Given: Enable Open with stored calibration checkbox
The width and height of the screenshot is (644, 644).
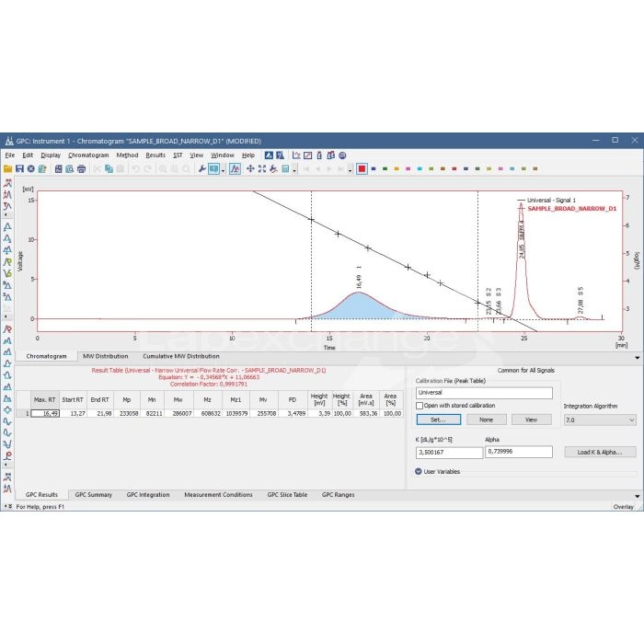Looking at the screenshot, I should pyautogui.click(x=420, y=406).
